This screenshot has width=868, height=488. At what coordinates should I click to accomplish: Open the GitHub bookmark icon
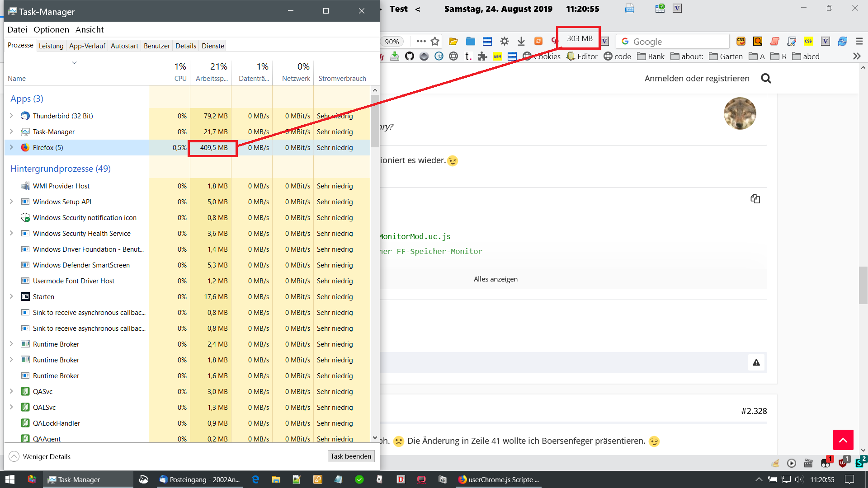[x=410, y=56]
